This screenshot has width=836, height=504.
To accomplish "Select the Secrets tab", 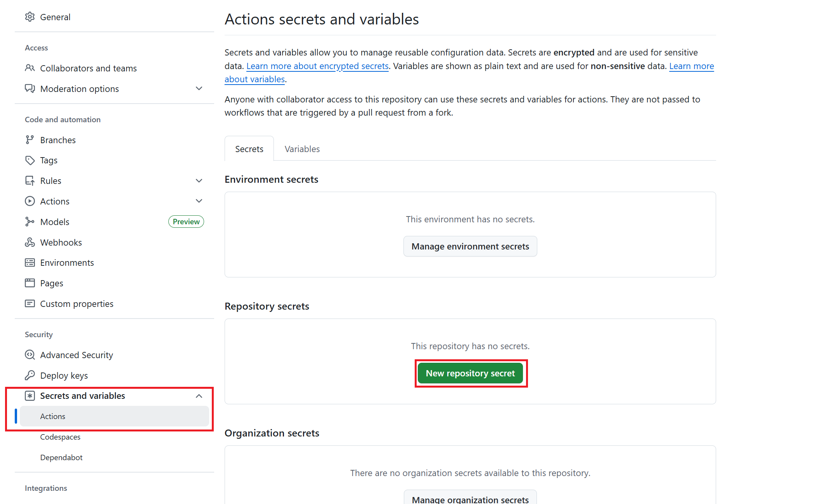I will (249, 149).
